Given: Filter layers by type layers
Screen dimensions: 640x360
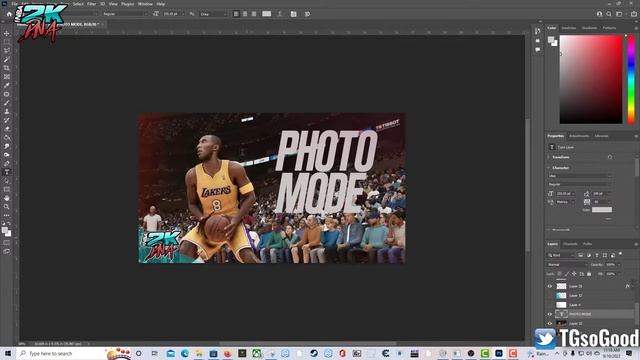Looking at the screenshot, I should (597, 255).
